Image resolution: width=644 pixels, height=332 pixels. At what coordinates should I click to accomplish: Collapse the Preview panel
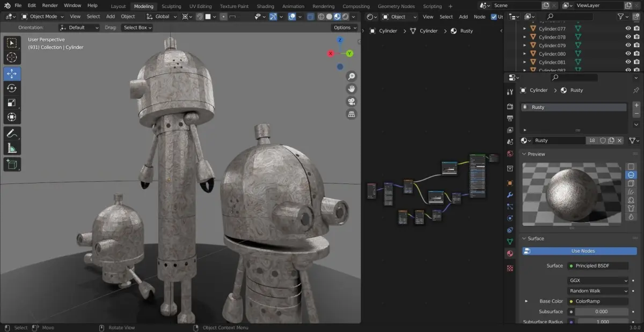click(x=525, y=154)
